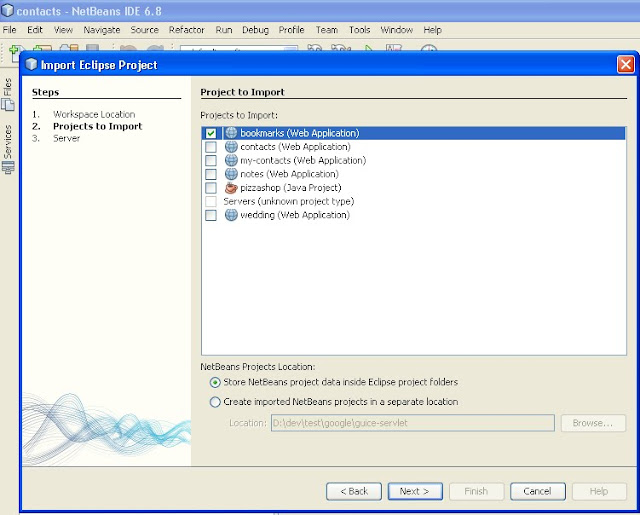Select the 'notes (Web Application)' row
This screenshot has width=640, height=515.
pyautogui.click(x=413, y=174)
